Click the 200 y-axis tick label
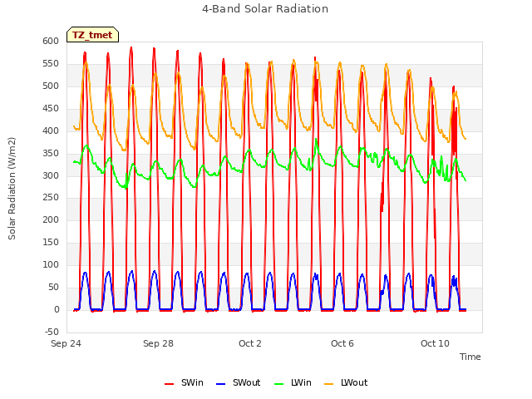The height and width of the screenshot is (399, 532). click(x=51, y=219)
